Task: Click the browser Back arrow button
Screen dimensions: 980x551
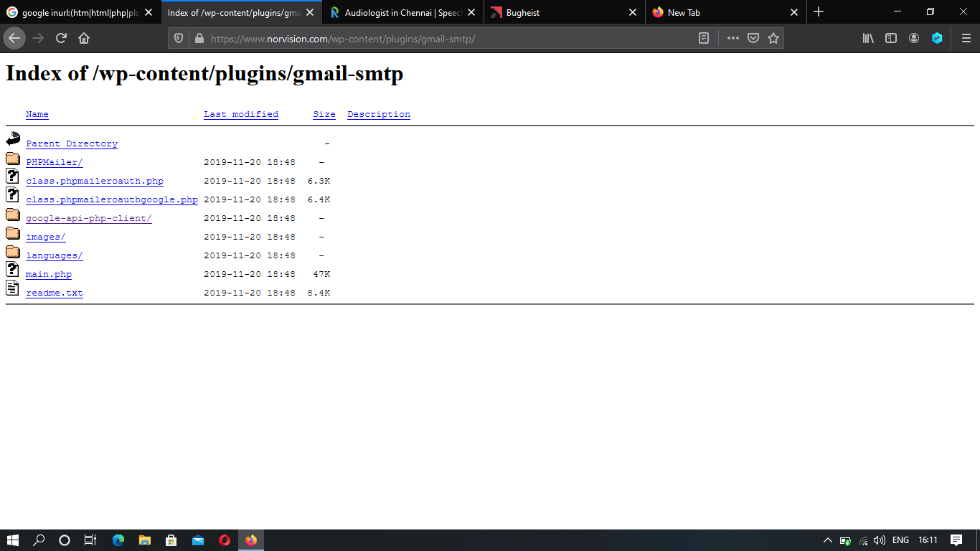Action: [x=14, y=38]
